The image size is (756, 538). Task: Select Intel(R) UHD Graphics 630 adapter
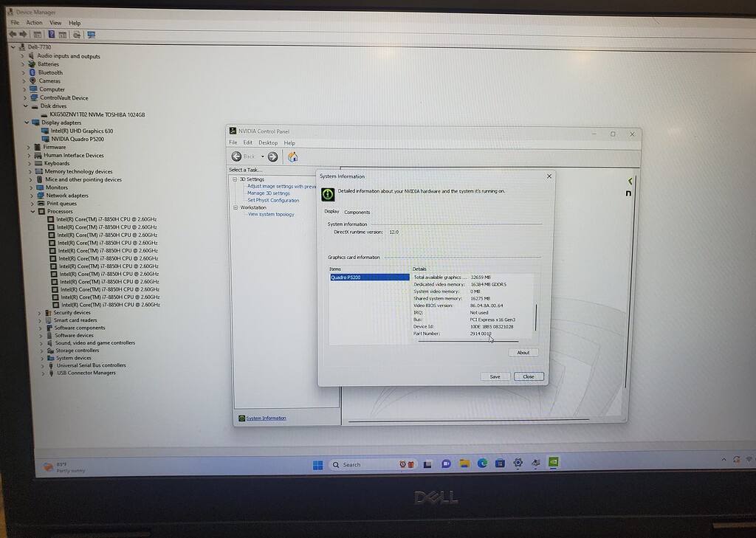tap(82, 131)
